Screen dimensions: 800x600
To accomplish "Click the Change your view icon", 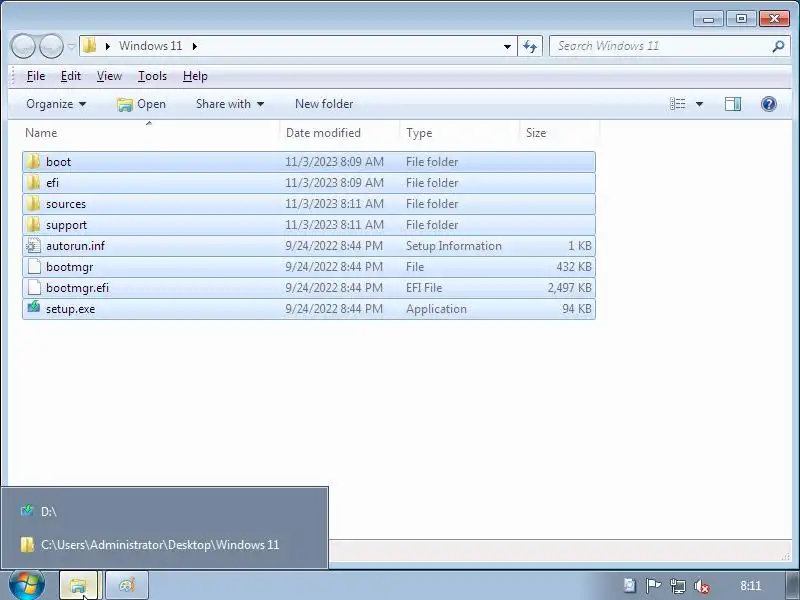I will 678,104.
